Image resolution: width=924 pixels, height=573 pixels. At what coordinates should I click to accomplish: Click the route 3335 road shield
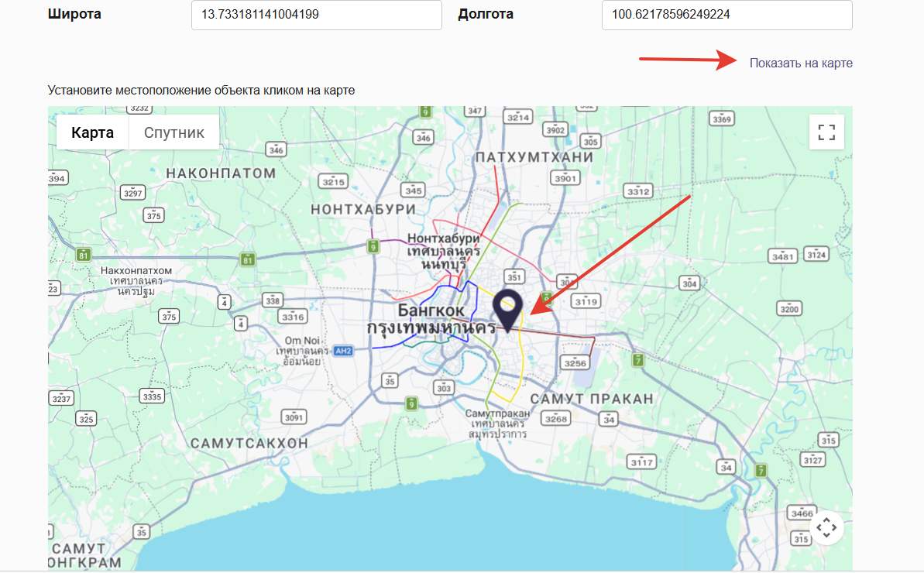153,396
